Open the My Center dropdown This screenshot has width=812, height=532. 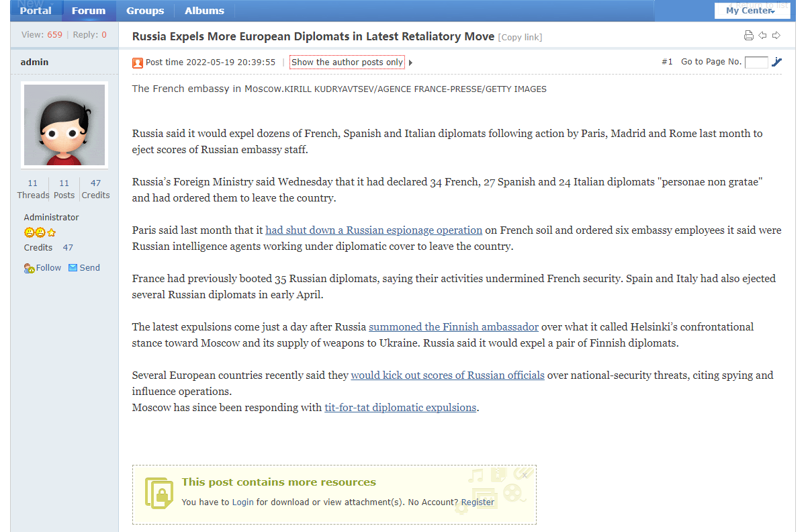tap(752, 11)
